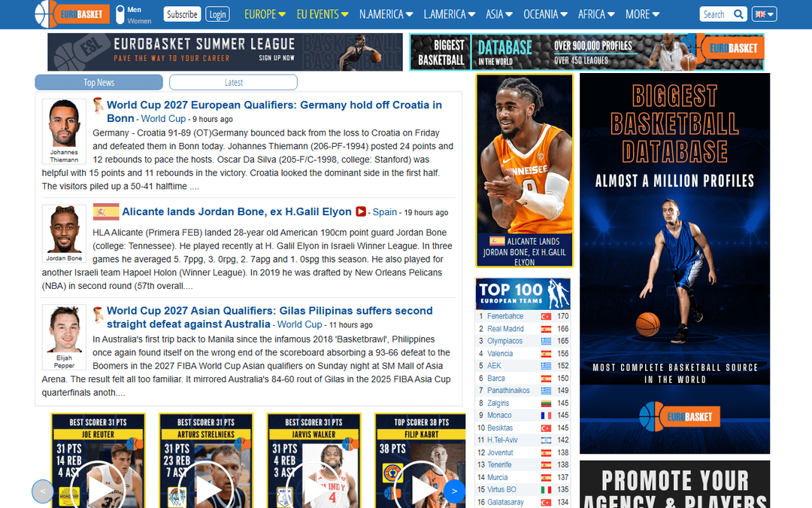The width and height of the screenshot is (812, 508).
Task: Click the France flag next to Monaco
Action: [x=546, y=415]
